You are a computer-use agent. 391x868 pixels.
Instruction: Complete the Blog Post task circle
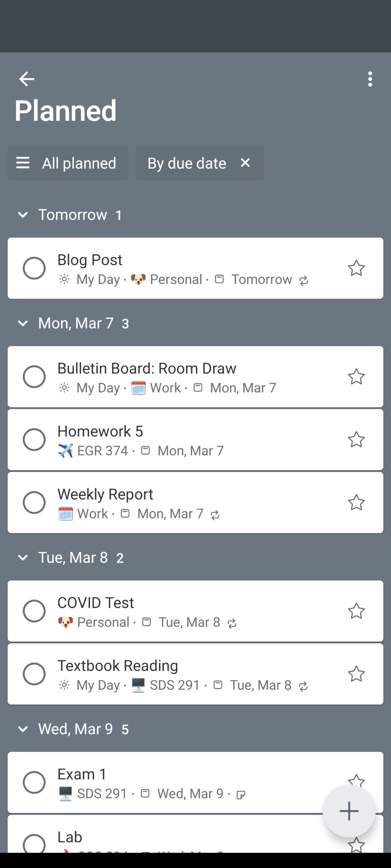[x=34, y=268]
